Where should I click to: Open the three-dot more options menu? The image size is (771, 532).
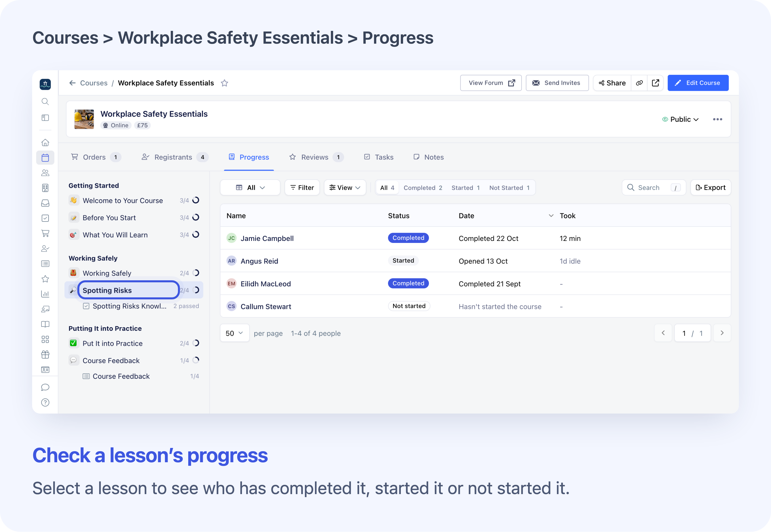coord(717,119)
